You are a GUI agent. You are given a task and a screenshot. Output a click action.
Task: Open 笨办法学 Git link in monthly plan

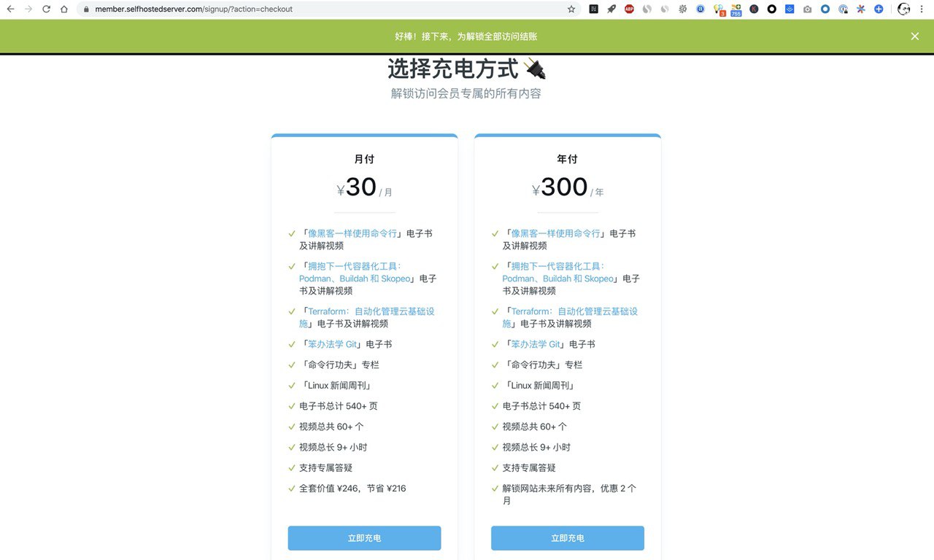click(x=332, y=344)
